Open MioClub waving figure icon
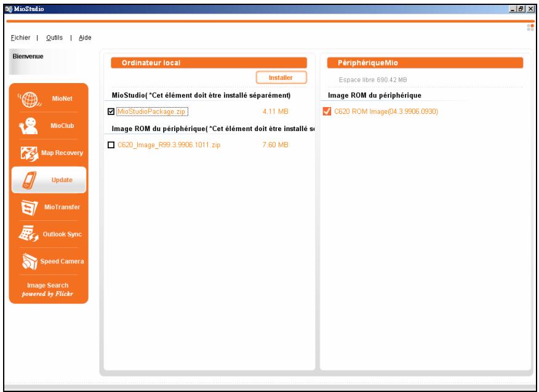Image resolution: width=539 pixels, height=392 pixels. (28, 126)
